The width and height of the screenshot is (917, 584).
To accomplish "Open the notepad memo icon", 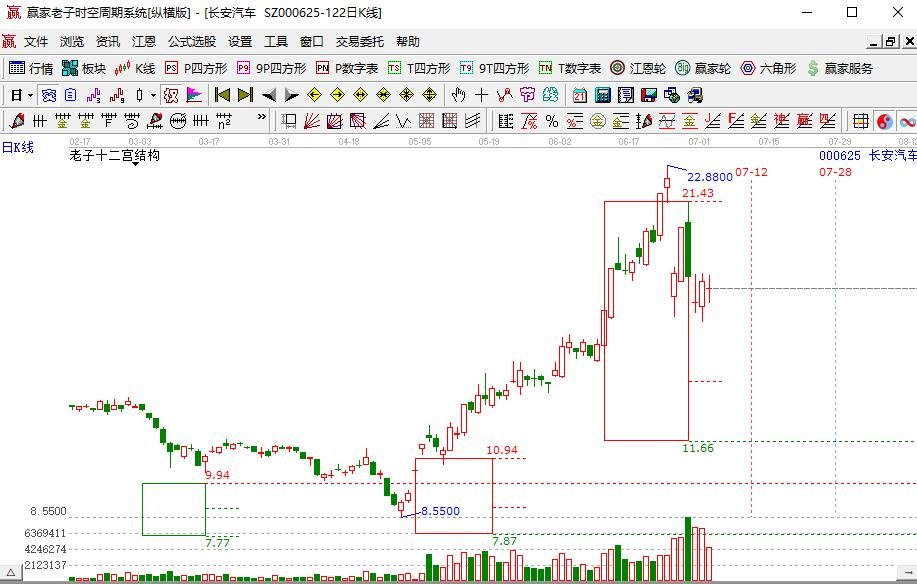I will click(x=626, y=95).
